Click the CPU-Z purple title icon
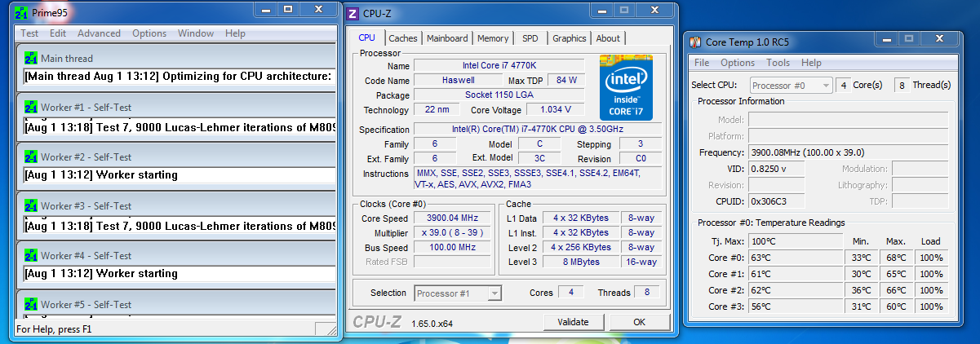This screenshot has height=344, width=980. tap(353, 13)
